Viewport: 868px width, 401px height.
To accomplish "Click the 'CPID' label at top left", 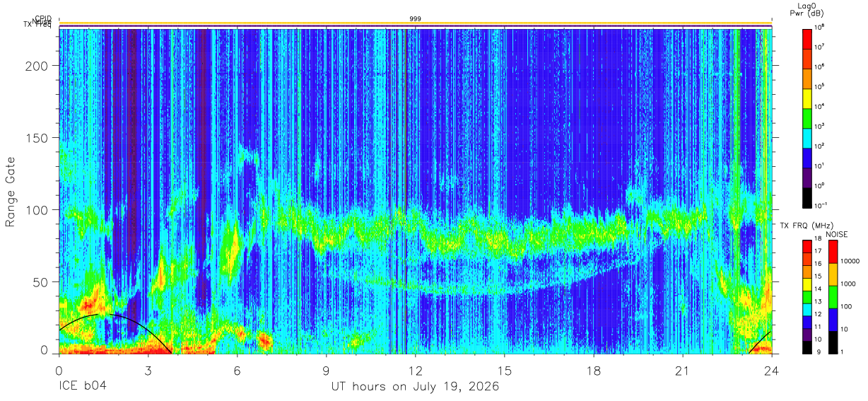I will coord(44,19).
